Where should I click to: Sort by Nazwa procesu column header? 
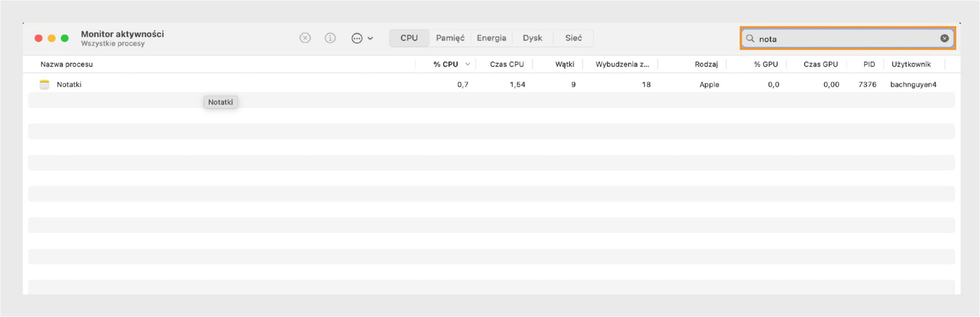coord(67,64)
